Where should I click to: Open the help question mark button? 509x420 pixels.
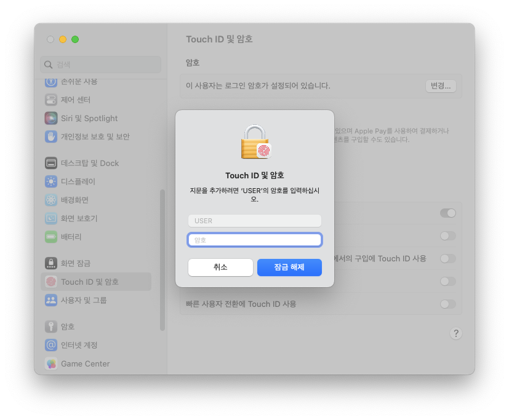456,333
